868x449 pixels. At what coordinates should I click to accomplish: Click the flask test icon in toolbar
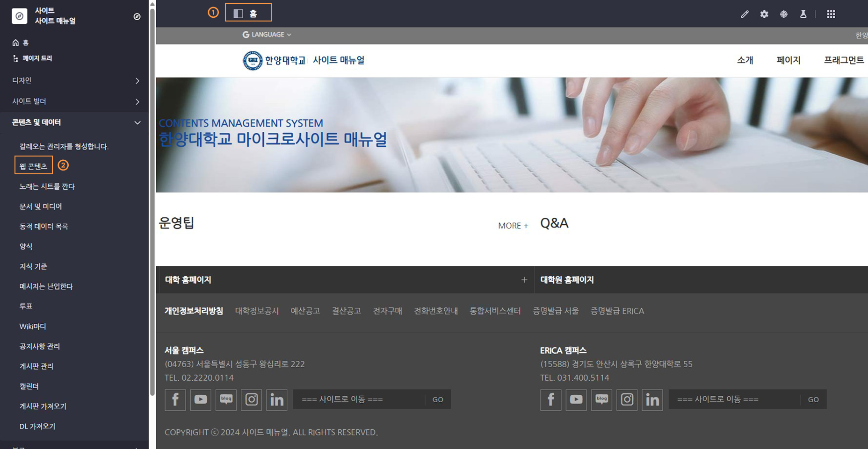coord(803,14)
